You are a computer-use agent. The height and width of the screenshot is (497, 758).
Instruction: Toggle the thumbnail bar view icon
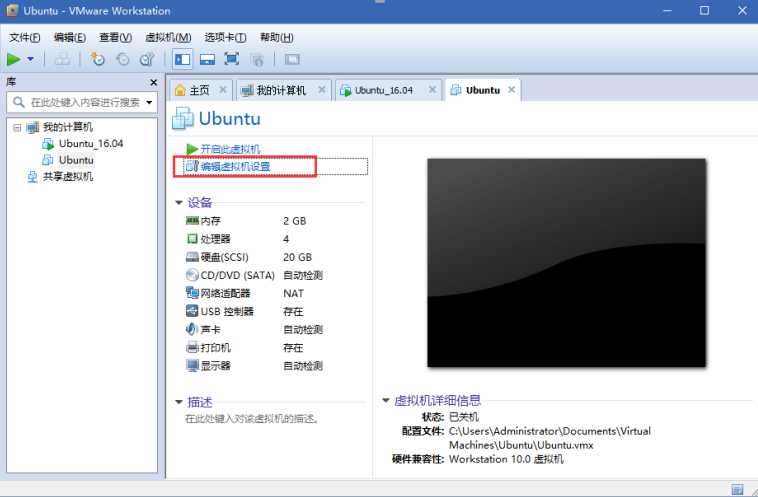[x=207, y=59]
